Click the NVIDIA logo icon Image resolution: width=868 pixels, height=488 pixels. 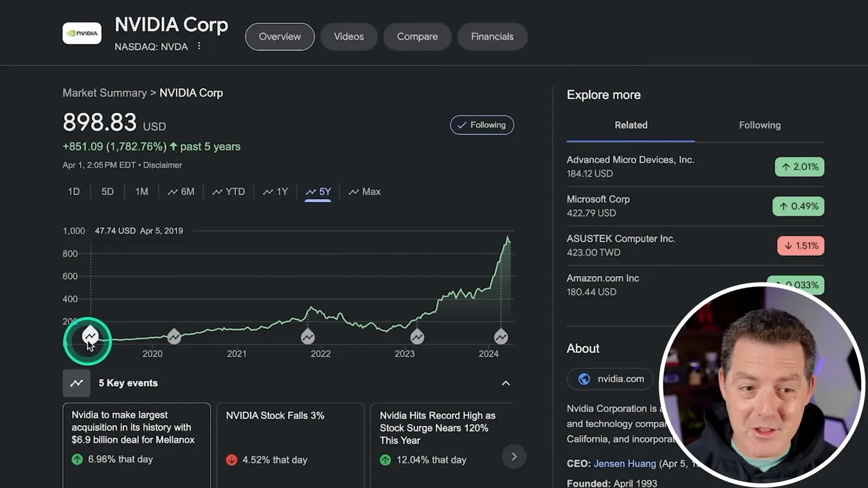[x=82, y=33]
